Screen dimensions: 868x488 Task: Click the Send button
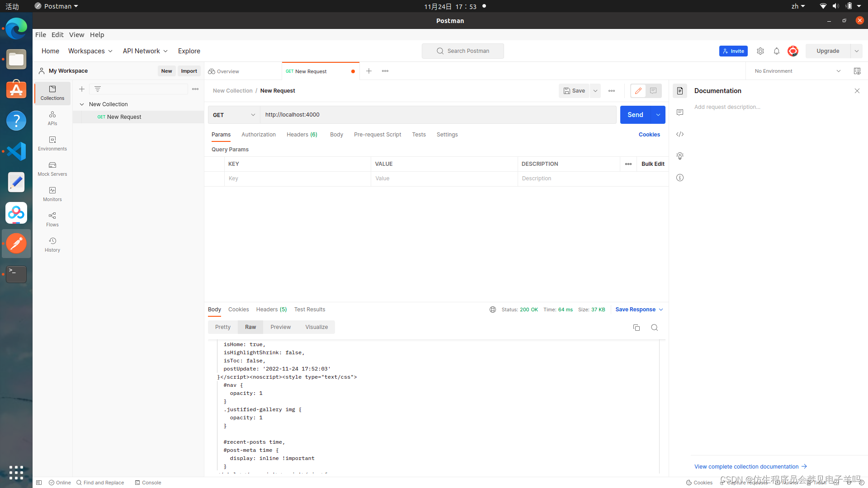635,115
